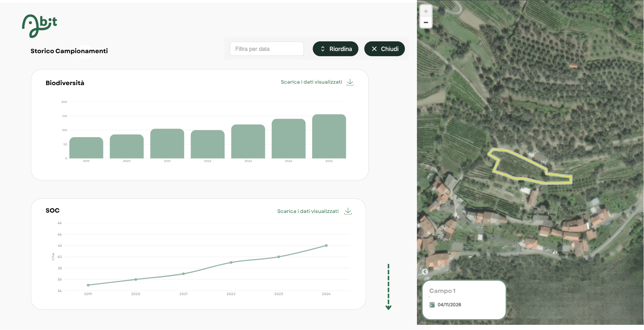The width and height of the screenshot is (644, 330).
Task: Focus the Filtra per data field
Action: (x=266, y=49)
